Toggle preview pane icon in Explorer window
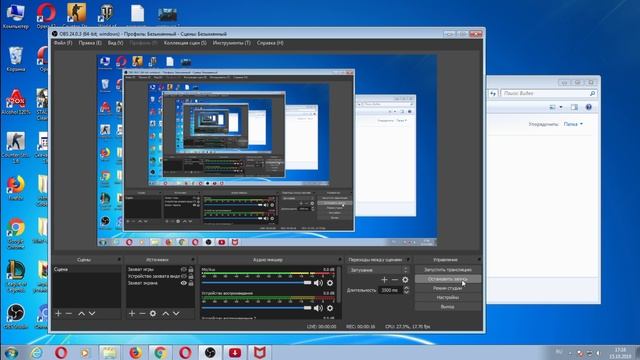640x360 pixels. pos(574,107)
